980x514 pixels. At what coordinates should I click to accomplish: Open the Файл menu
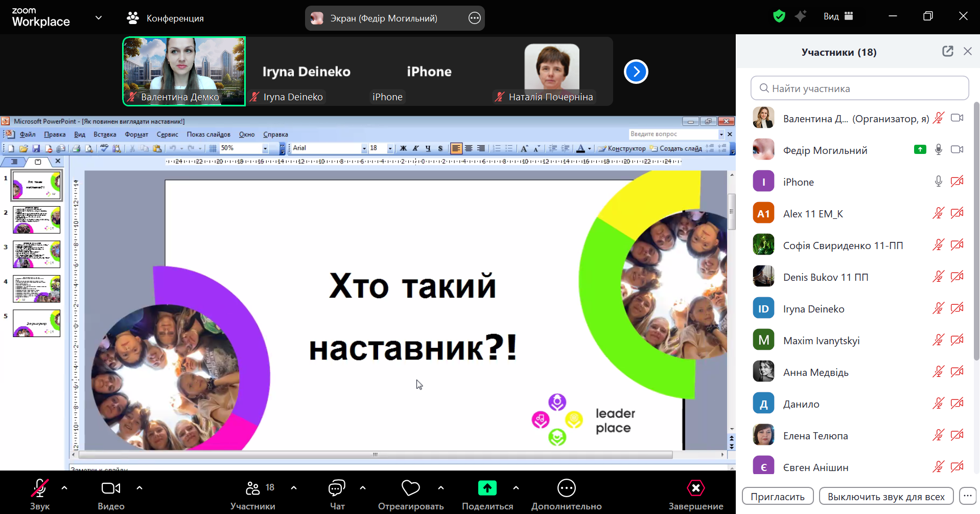(28, 135)
